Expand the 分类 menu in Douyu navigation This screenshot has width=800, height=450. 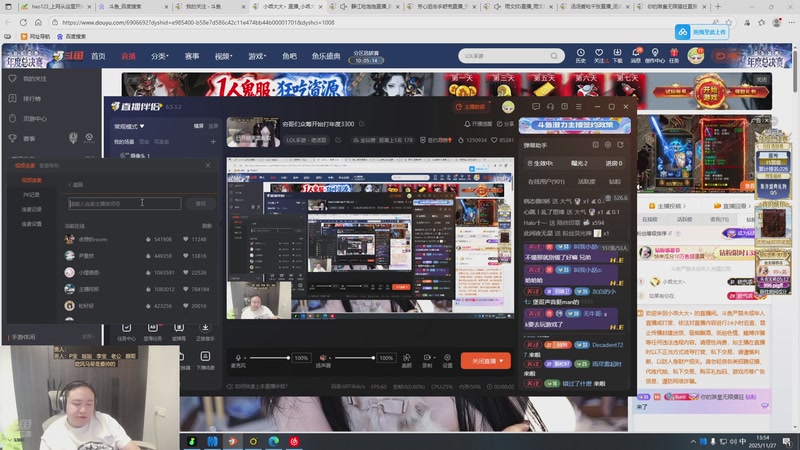(160, 56)
